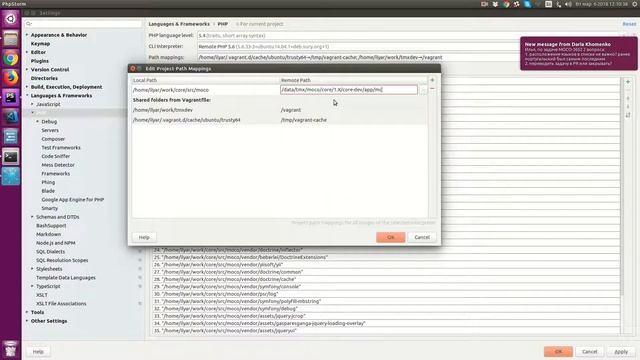Select the /tmp/vagrant-cache remote path row
This screenshot has width=640, height=360.
[x=280, y=120]
